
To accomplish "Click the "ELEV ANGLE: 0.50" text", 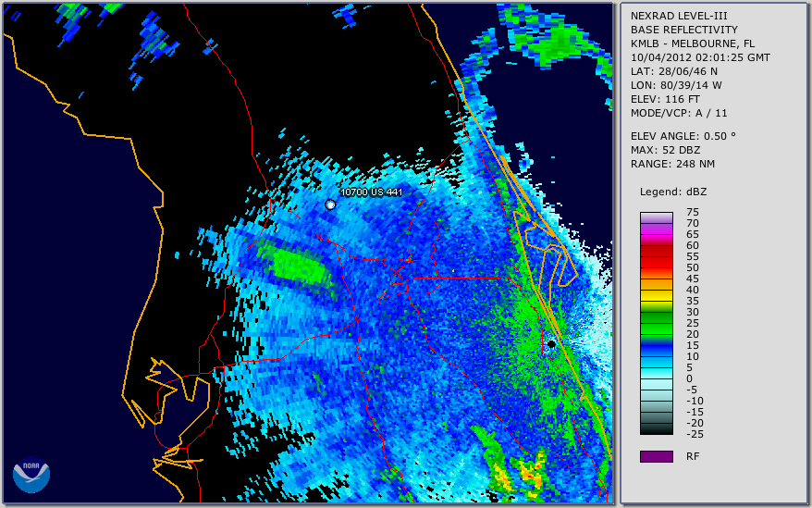I will point(683,136).
